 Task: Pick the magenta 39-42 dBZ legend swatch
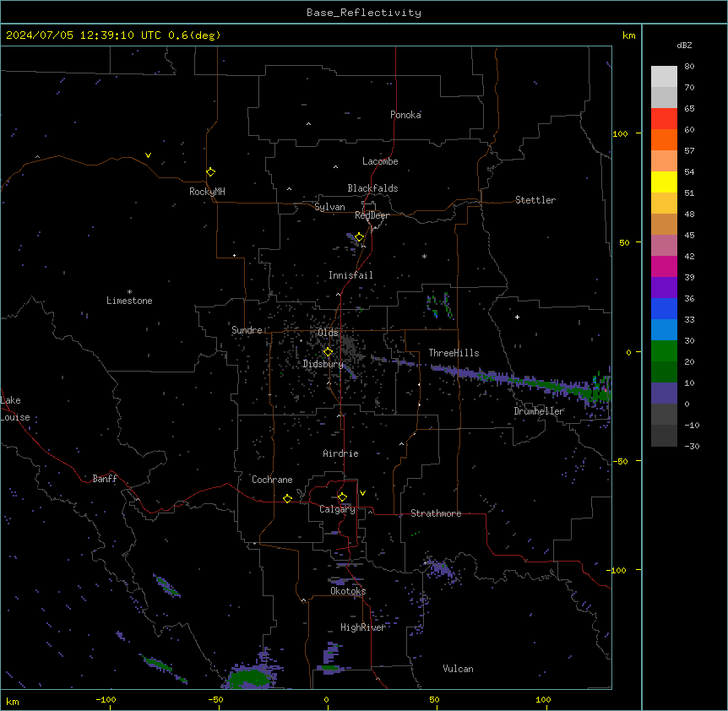(664, 266)
